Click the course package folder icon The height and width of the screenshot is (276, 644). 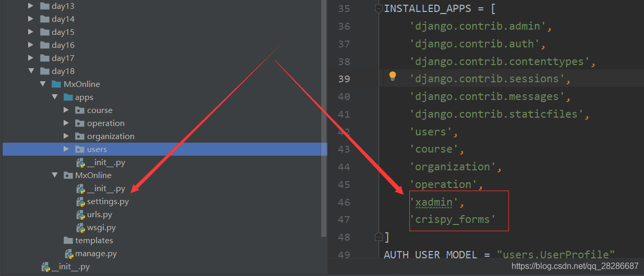tap(80, 110)
